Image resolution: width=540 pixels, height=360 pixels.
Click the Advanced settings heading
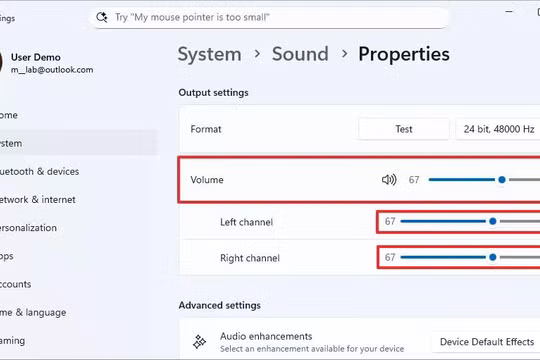pos(219,305)
